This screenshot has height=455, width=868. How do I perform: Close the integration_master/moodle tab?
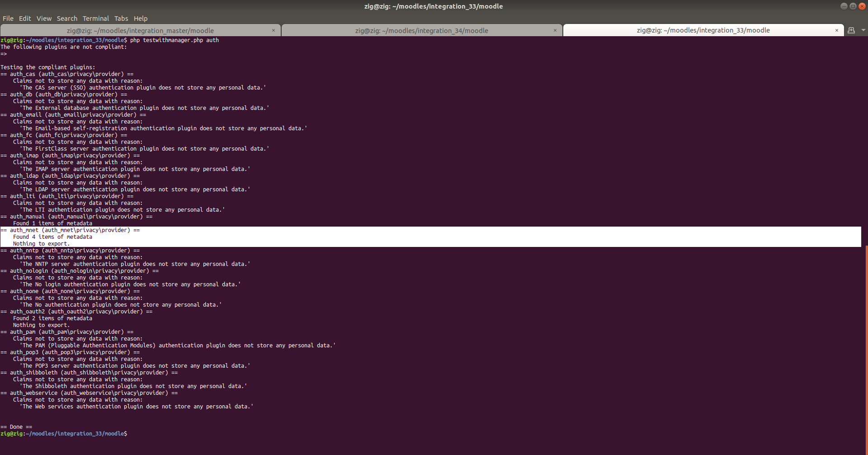point(274,30)
